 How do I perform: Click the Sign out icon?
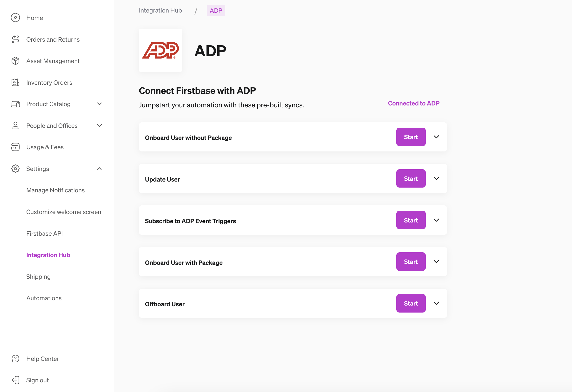pos(15,380)
